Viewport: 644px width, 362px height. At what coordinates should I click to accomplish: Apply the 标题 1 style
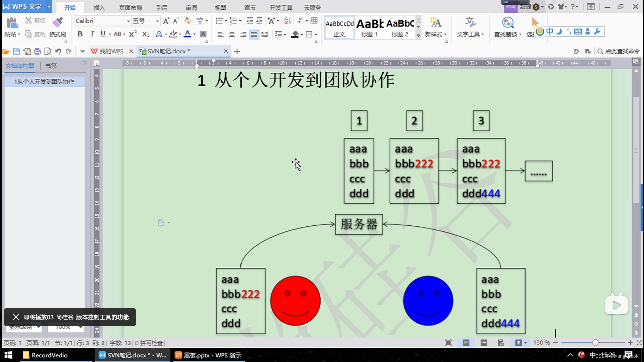pos(369,27)
